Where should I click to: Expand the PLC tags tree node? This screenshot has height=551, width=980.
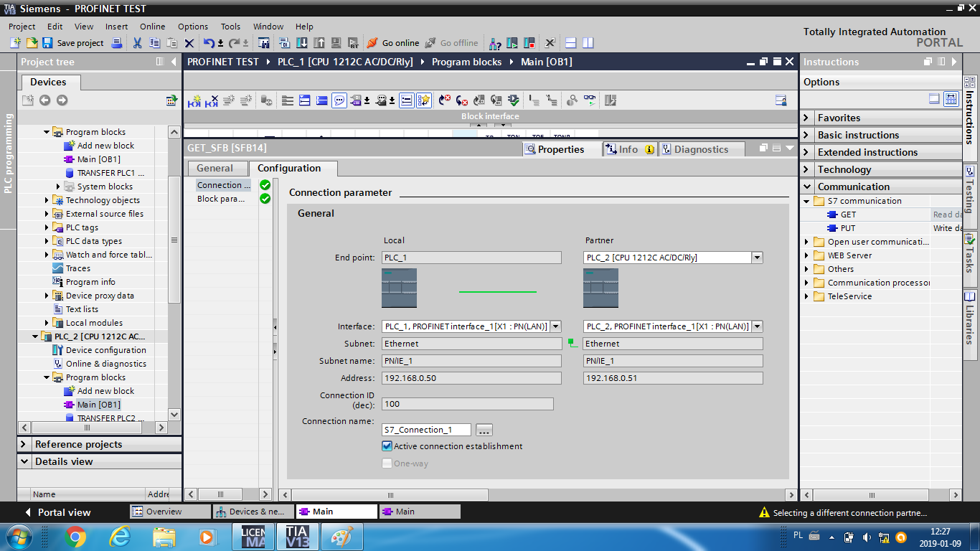point(47,227)
